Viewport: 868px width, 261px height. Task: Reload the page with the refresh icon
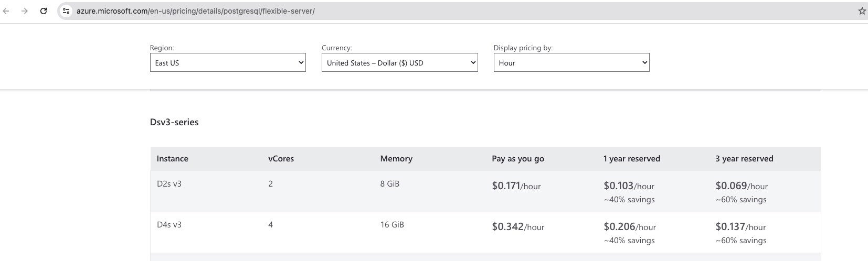point(44,11)
